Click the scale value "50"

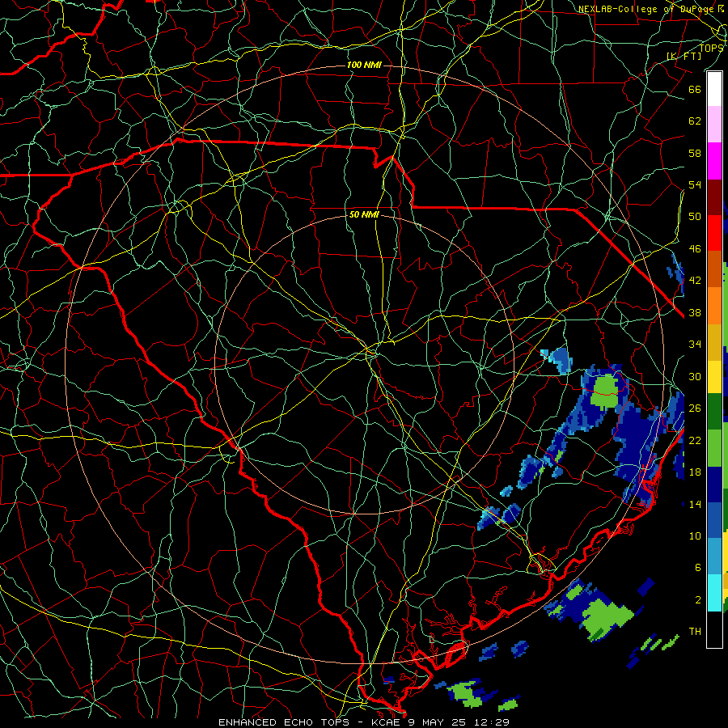pyautogui.click(x=695, y=217)
